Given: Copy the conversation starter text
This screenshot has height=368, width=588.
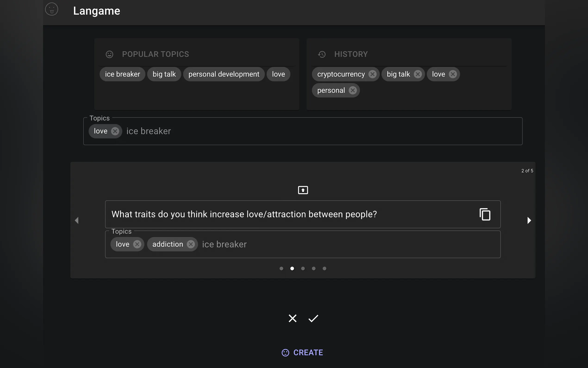Looking at the screenshot, I should [485, 214].
